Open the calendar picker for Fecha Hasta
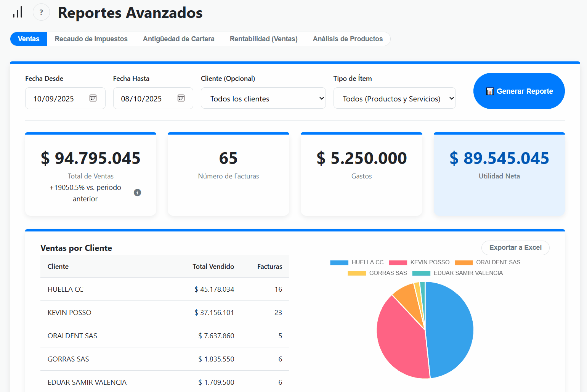 181,98
